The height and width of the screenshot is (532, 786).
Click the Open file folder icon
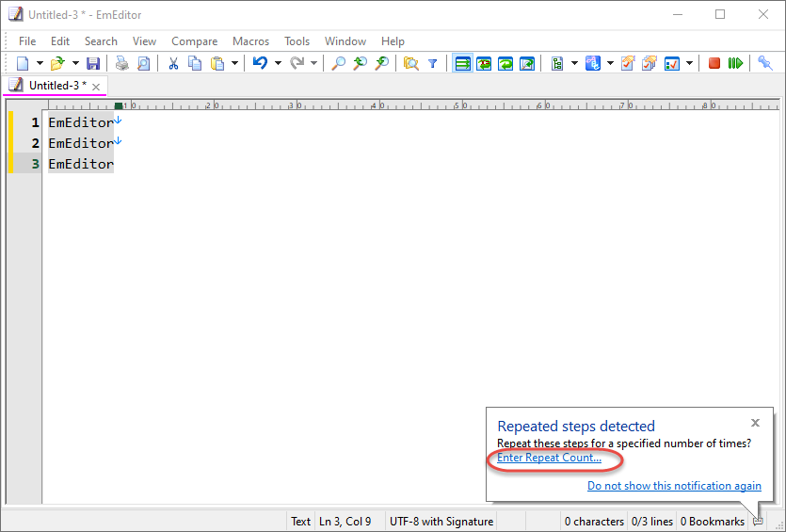tap(57, 64)
